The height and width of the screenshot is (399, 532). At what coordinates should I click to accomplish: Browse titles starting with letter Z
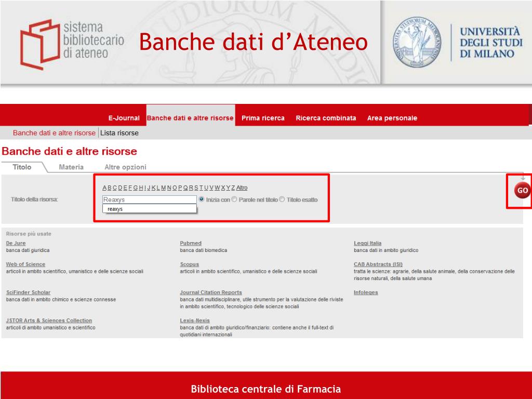pos(233,188)
